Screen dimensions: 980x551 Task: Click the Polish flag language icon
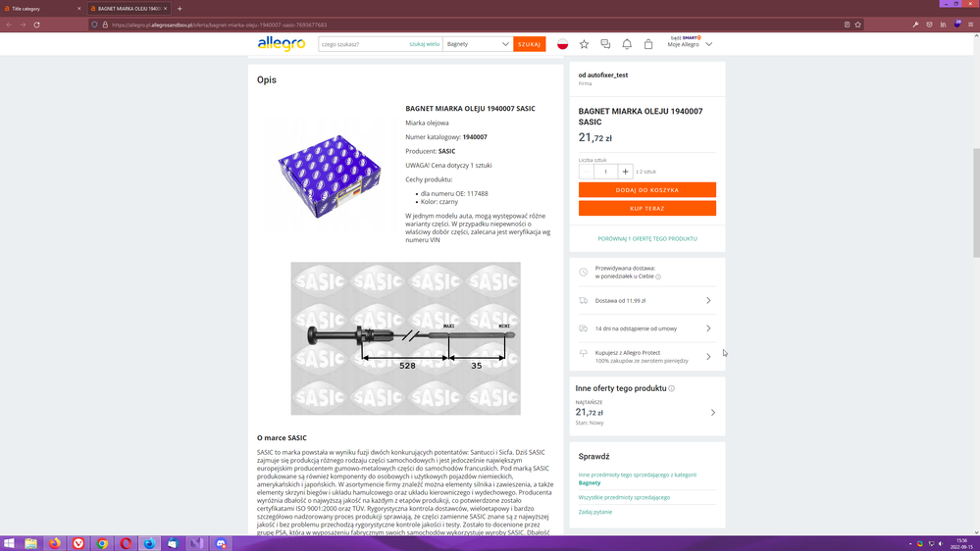[x=563, y=44]
